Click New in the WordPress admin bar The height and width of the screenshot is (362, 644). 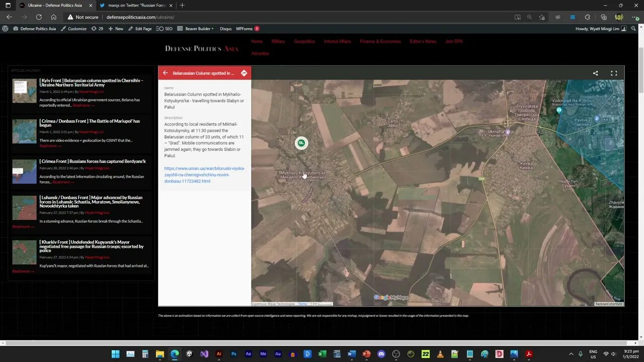click(116, 29)
